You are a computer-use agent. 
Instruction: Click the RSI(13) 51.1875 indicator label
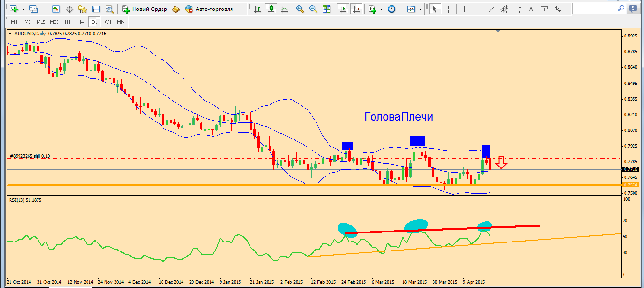[25, 200]
